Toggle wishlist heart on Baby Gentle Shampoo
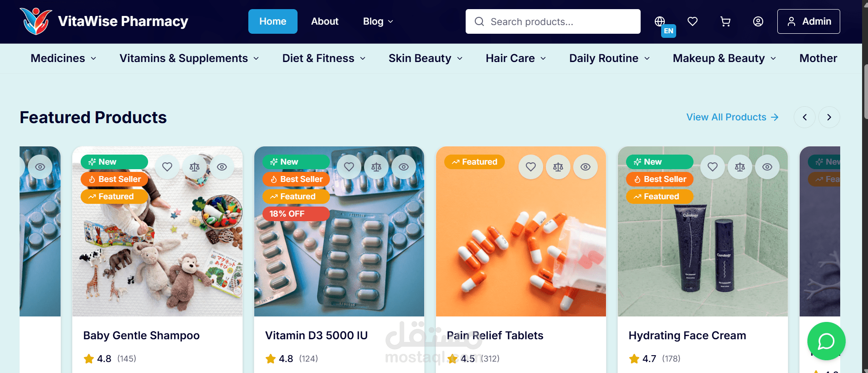The height and width of the screenshot is (373, 868). 167,167
